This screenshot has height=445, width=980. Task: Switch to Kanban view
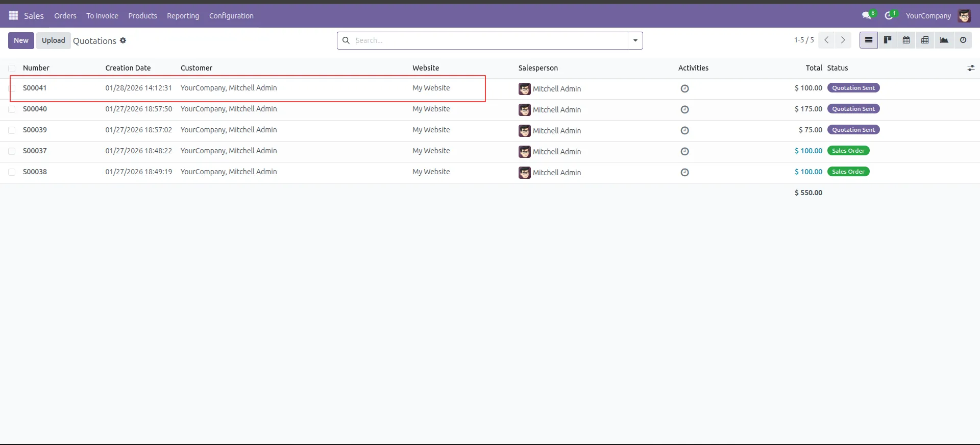click(888, 40)
